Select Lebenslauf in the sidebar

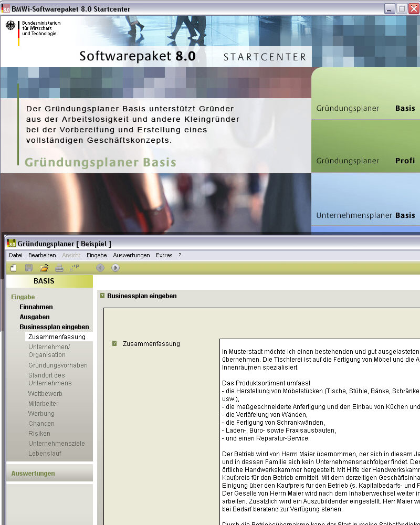(45, 454)
